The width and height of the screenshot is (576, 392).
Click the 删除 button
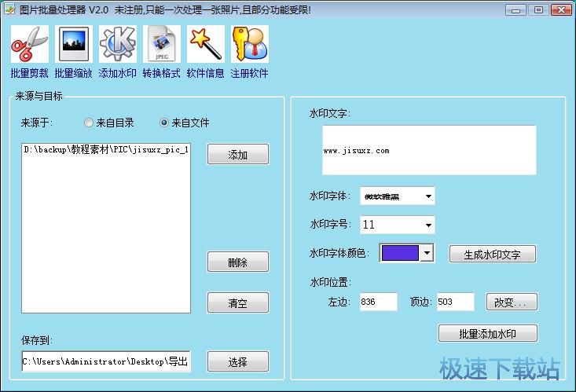coord(238,262)
